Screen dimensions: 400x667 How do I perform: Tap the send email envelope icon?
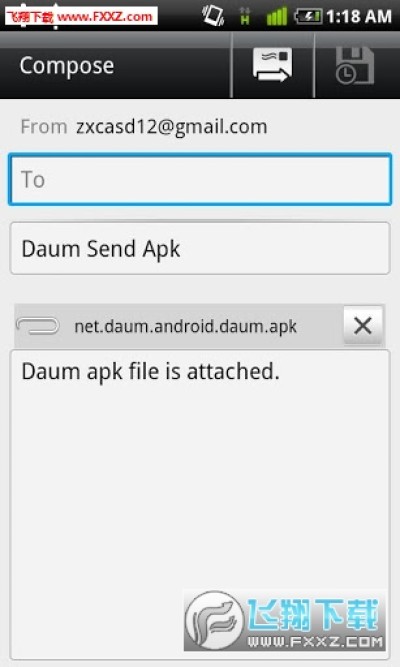272,65
